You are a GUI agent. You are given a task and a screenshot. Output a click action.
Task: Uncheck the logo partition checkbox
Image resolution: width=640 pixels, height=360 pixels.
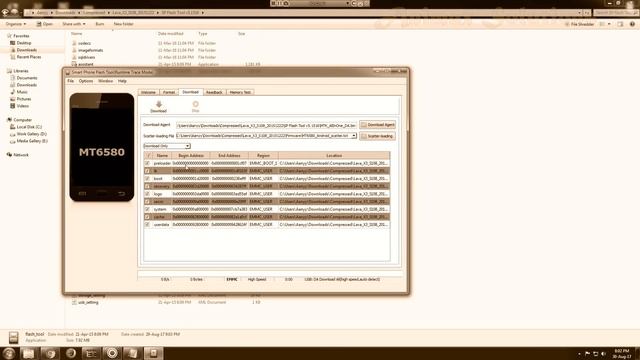click(147, 194)
